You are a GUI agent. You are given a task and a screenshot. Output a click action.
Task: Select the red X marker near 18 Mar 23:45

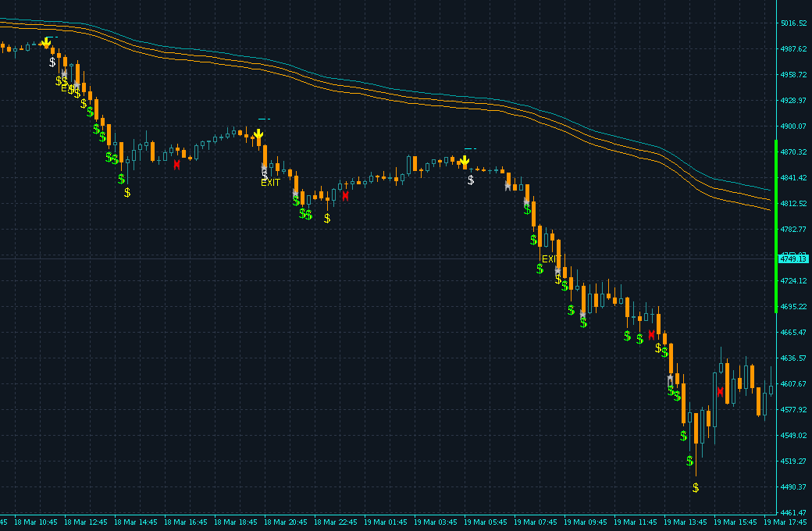345,196
